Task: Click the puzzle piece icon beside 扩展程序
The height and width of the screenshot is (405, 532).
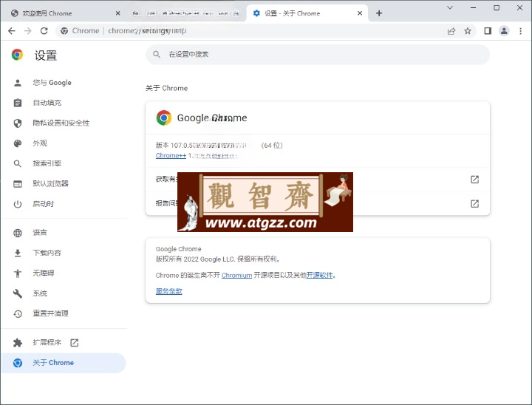Action: 18,343
